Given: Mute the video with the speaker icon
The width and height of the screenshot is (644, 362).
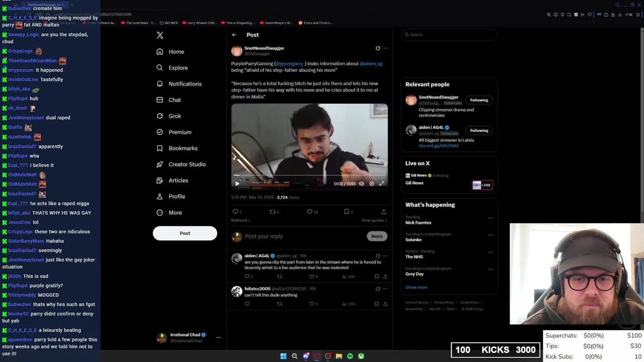Looking at the screenshot, I should (x=361, y=184).
